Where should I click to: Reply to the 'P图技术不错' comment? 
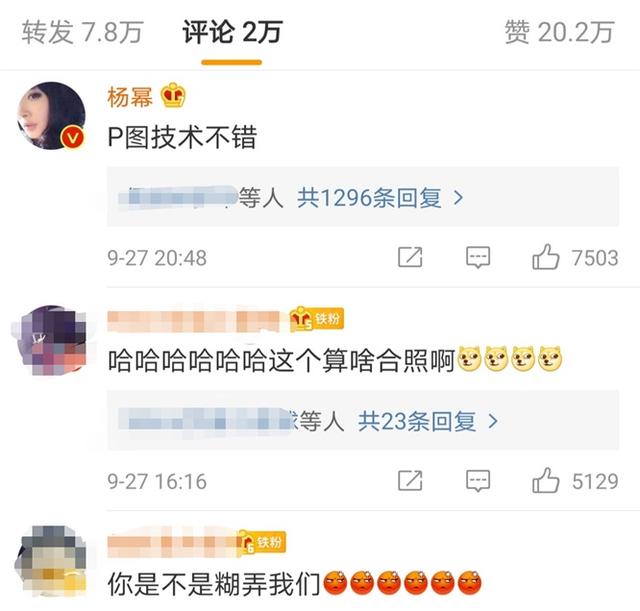pos(478,257)
